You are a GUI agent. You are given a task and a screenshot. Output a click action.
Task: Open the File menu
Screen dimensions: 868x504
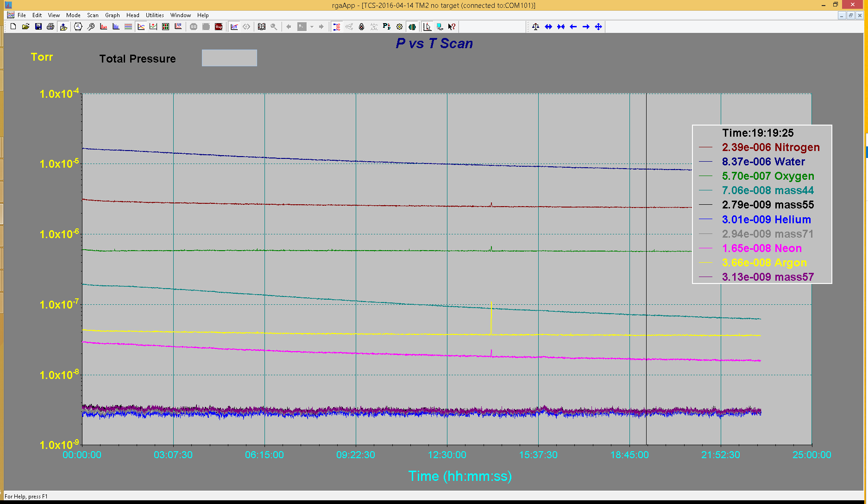(22, 15)
